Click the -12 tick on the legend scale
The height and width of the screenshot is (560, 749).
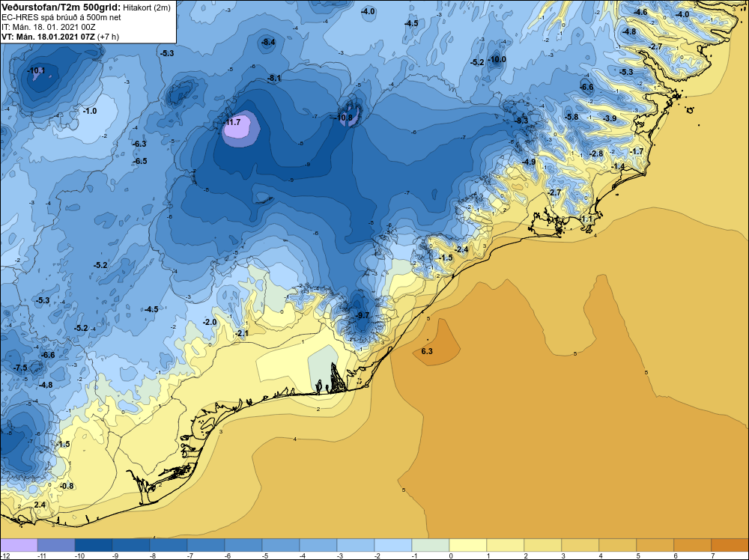pyautogui.click(x=4, y=556)
